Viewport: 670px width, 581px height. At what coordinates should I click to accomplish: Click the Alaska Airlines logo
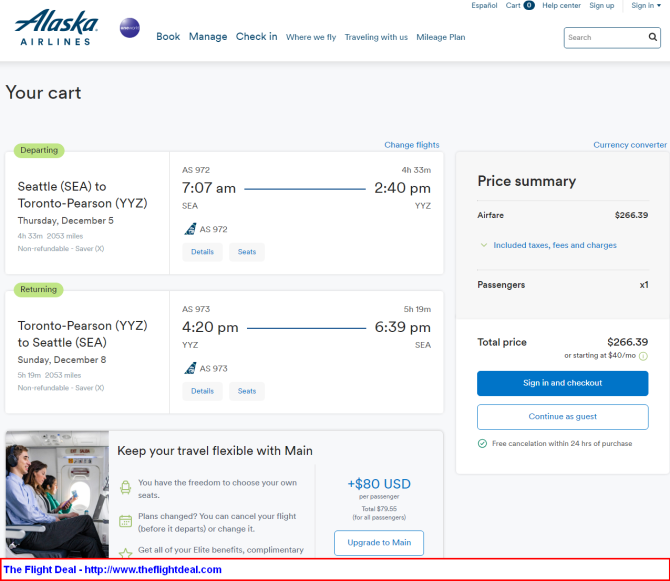pyautogui.click(x=56, y=27)
